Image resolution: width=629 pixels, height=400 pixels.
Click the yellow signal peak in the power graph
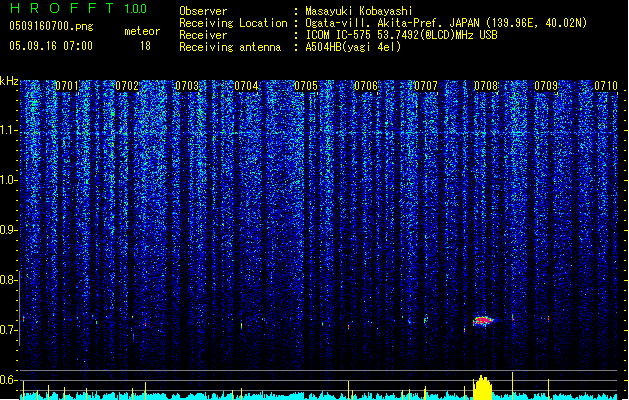point(482,388)
